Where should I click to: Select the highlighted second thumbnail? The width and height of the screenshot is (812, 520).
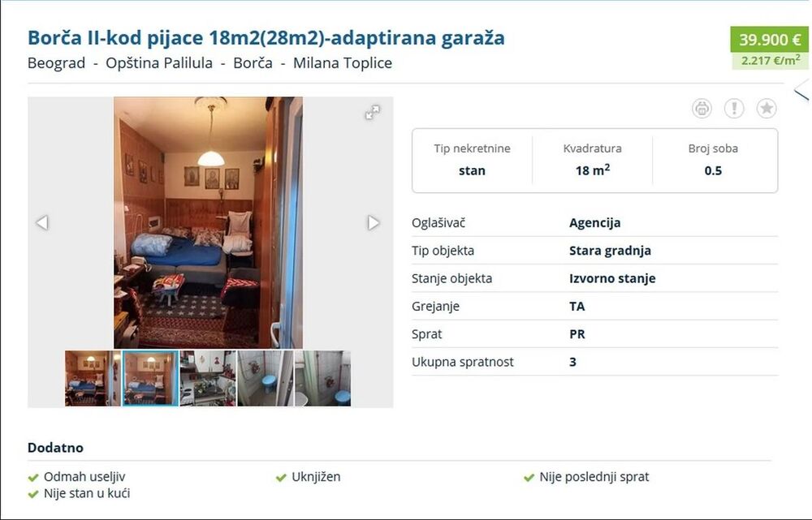(x=150, y=378)
